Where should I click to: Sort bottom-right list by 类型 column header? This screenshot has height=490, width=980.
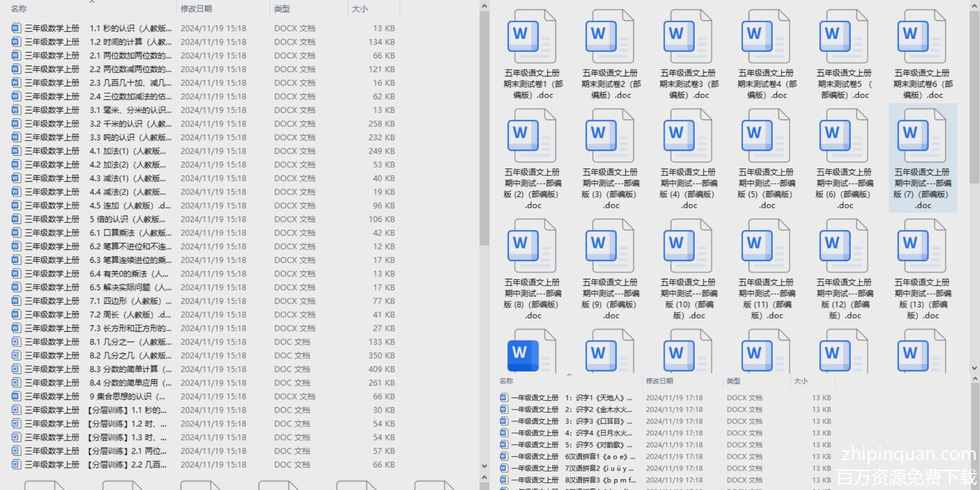(x=734, y=381)
